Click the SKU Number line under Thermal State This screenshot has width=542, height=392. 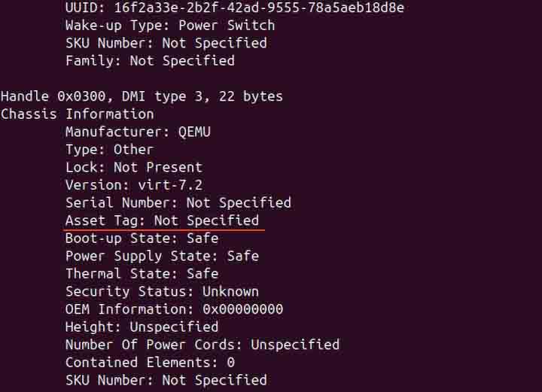pyautogui.click(x=166, y=380)
